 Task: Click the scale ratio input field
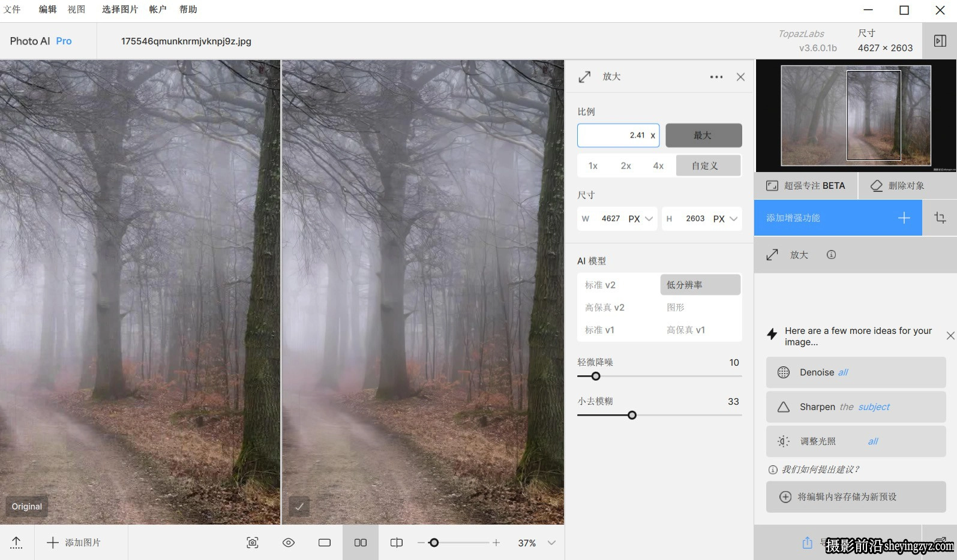[x=618, y=136]
